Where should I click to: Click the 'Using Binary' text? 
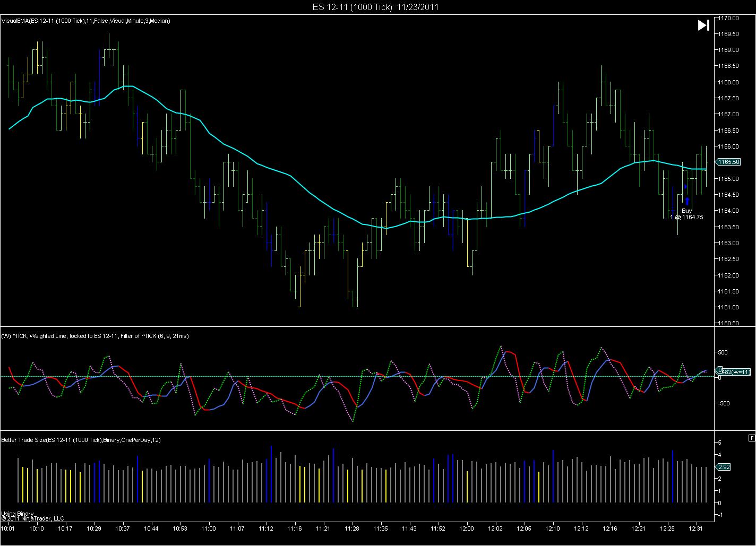coord(18,514)
